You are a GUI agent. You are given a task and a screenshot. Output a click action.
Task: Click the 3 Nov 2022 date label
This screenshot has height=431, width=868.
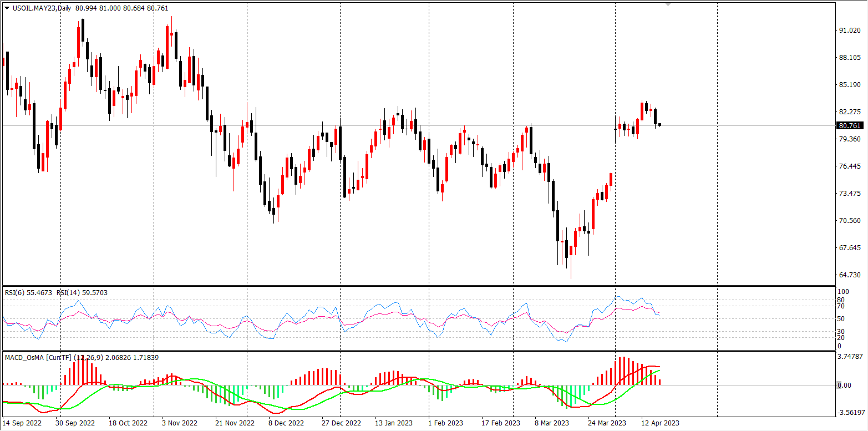pos(180,423)
